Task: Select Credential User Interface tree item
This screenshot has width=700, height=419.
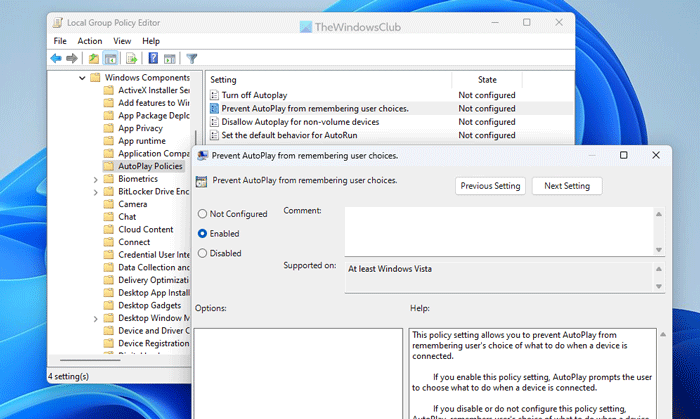Action: click(x=154, y=255)
